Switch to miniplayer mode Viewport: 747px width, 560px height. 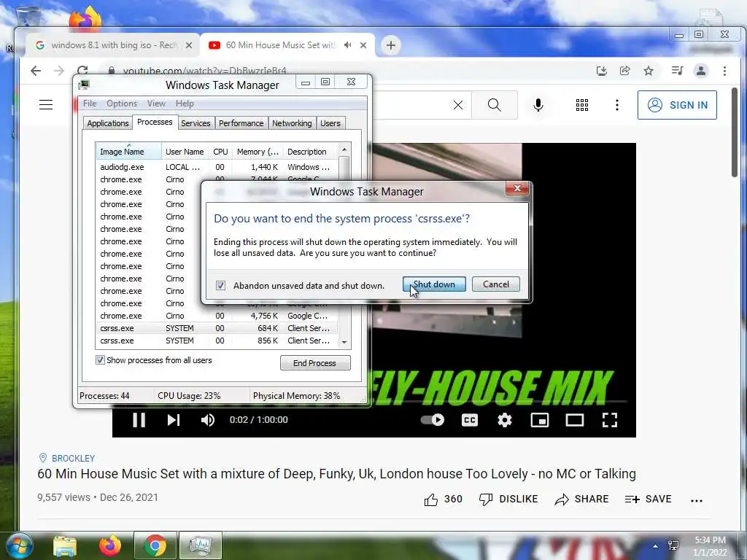tap(539, 419)
